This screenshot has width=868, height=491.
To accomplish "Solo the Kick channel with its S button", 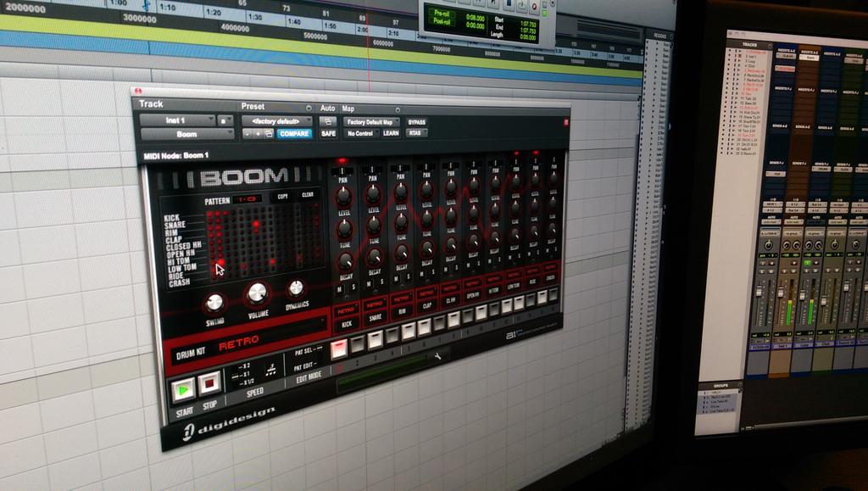I will point(353,287).
